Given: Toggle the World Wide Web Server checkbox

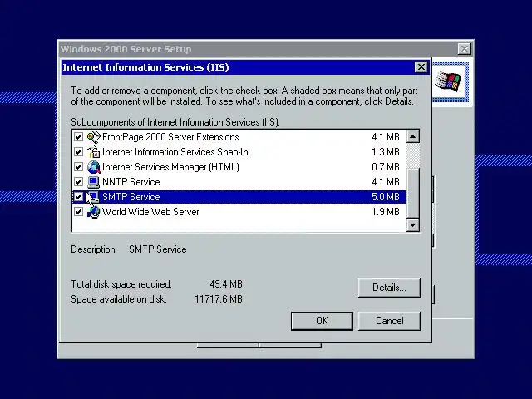Looking at the screenshot, I should coord(78,212).
